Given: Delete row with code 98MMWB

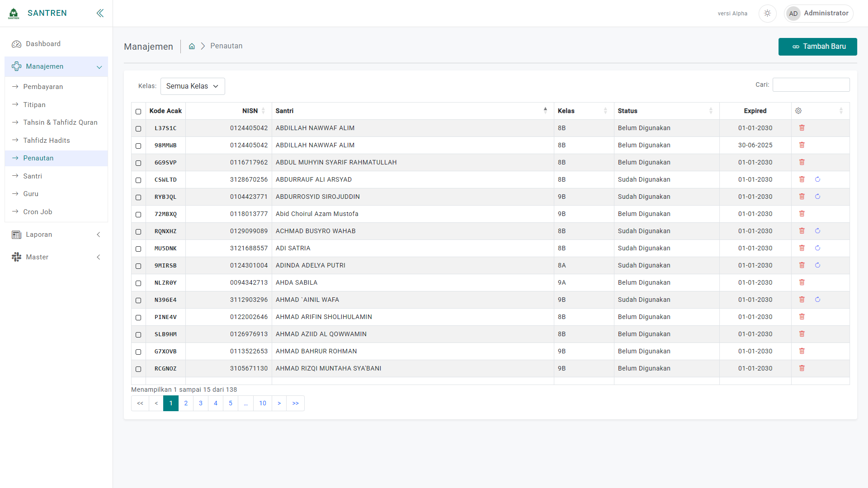Looking at the screenshot, I should [x=802, y=145].
